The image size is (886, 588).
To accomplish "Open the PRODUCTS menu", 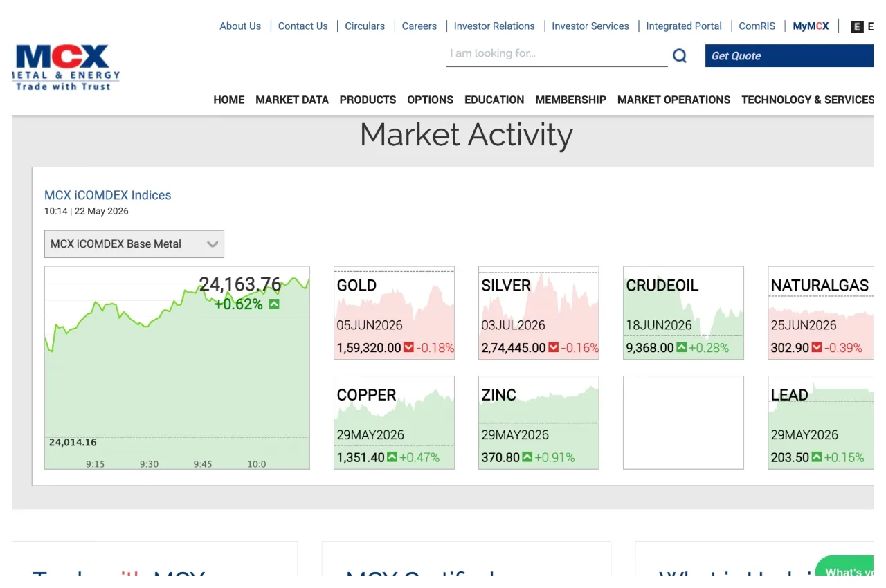I will point(368,100).
